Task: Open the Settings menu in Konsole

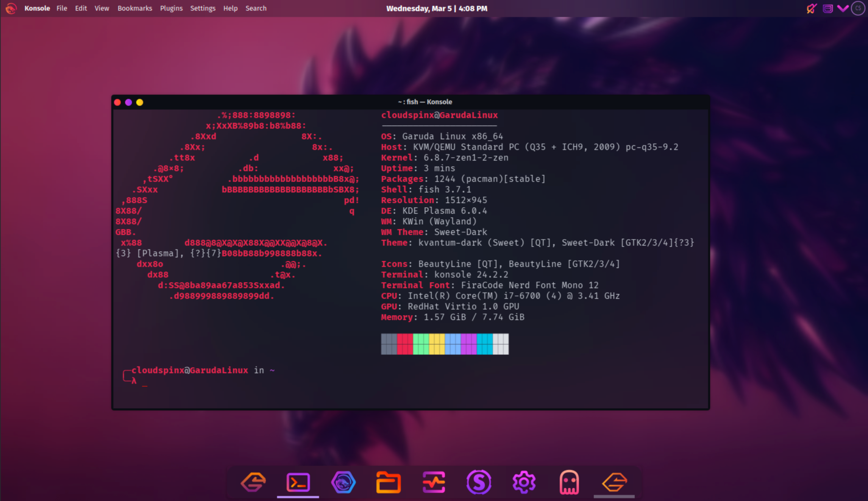Action: (x=203, y=8)
